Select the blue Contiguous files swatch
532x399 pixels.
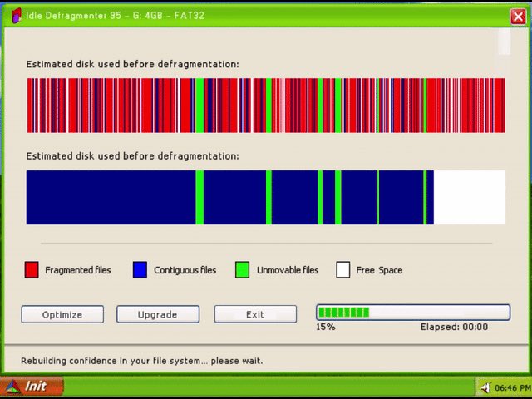tap(140, 269)
